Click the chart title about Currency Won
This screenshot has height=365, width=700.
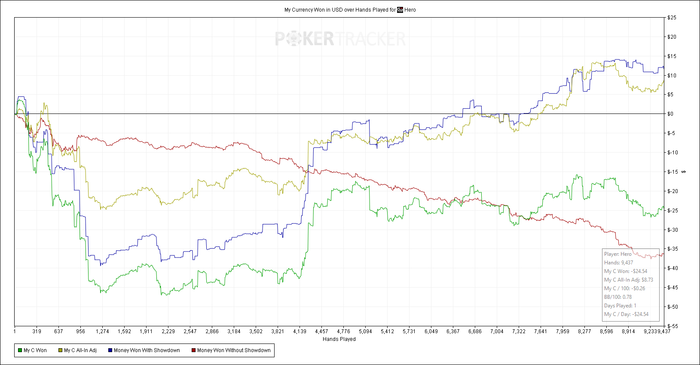(x=350, y=9)
